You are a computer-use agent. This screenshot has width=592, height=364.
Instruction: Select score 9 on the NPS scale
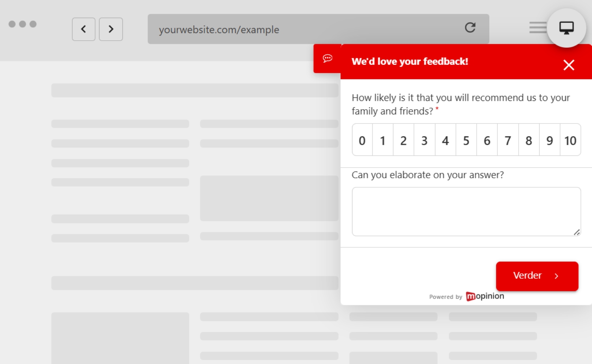coord(549,140)
